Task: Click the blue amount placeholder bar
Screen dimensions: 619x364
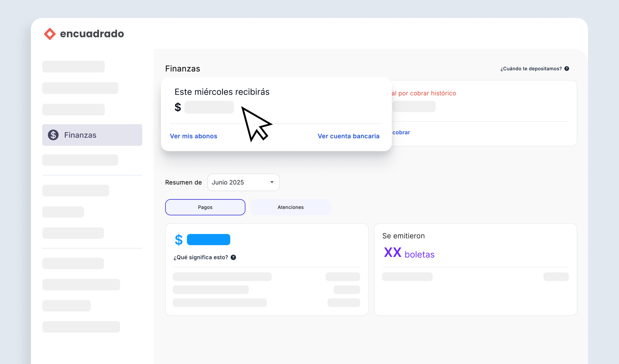Action: [x=209, y=240]
